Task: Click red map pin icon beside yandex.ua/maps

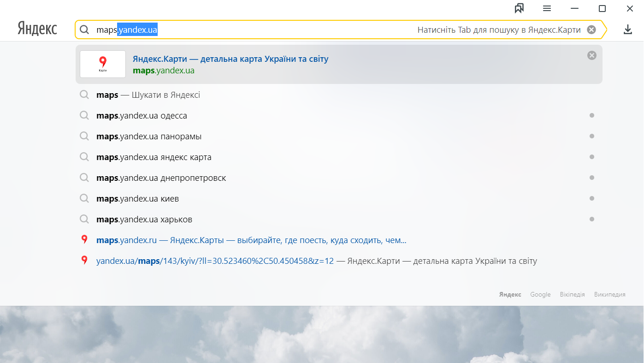Action: pyautogui.click(x=84, y=260)
